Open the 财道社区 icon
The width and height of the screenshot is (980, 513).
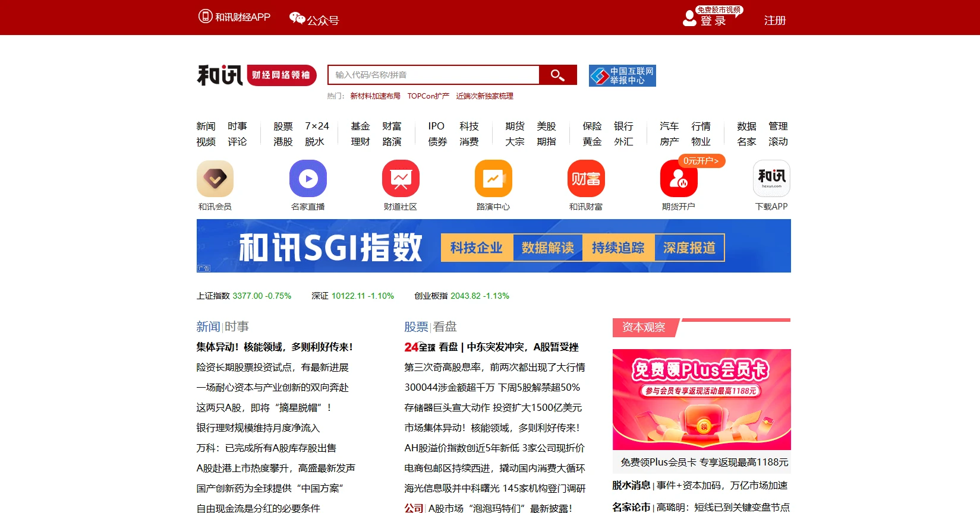(401, 178)
